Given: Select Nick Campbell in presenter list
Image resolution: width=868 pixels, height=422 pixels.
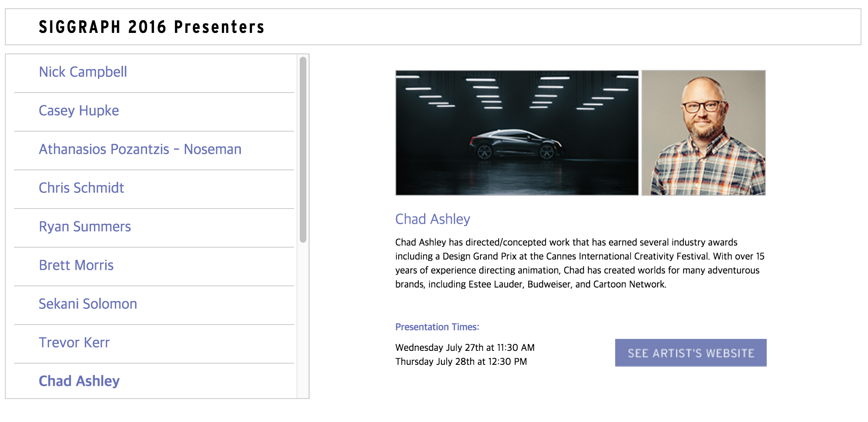Looking at the screenshot, I should tap(83, 72).
